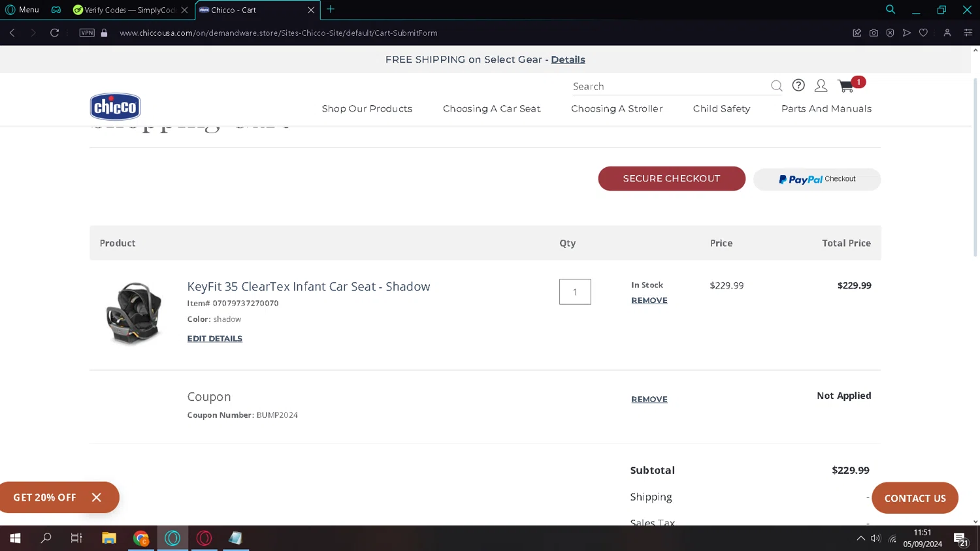Screen dimensions: 980x551
Task: Open Shop Our Products menu
Action: click(367, 108)
